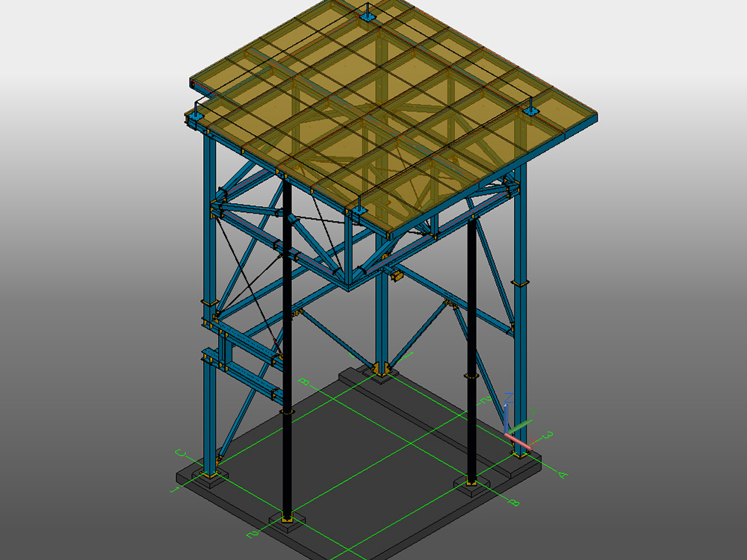
Task: Select the tall blue column at left corner
Action: [209, 305]
